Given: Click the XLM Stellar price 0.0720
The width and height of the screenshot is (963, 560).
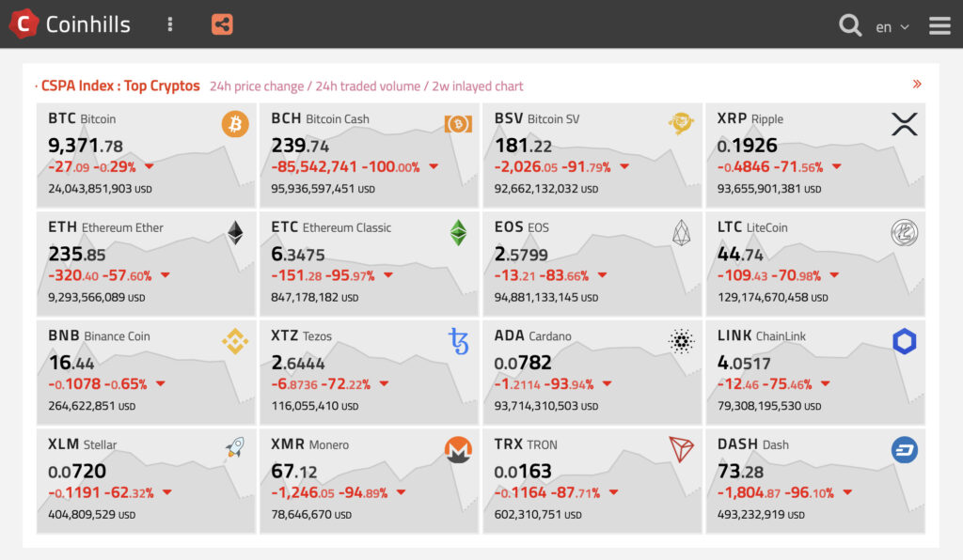Looking at the screenshot, I should click(x=77, y=471).
